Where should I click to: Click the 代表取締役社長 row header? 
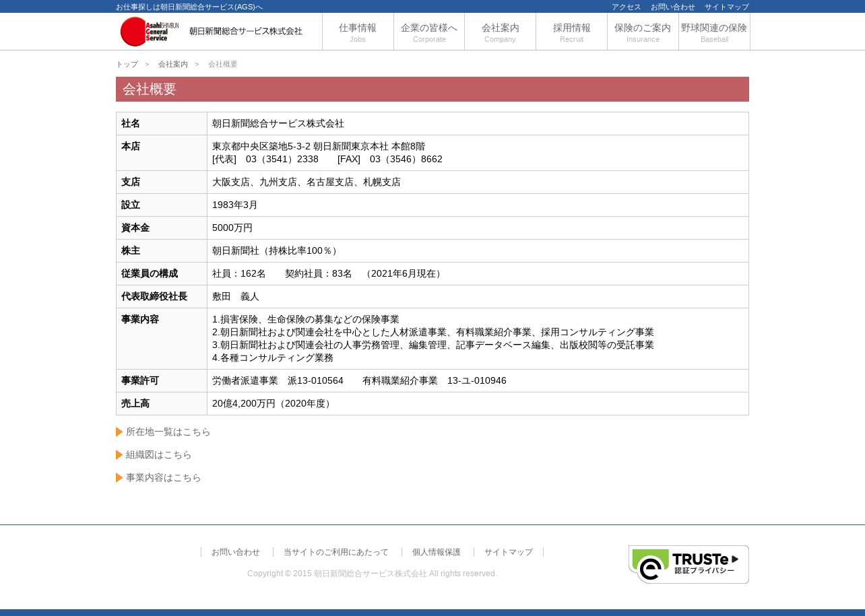click(x=162, y=297)
